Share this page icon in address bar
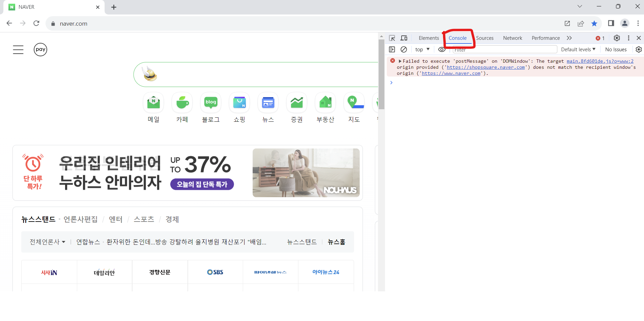This screenshot has width=644, height=321. pyautogui.click(x=581, y=23)
